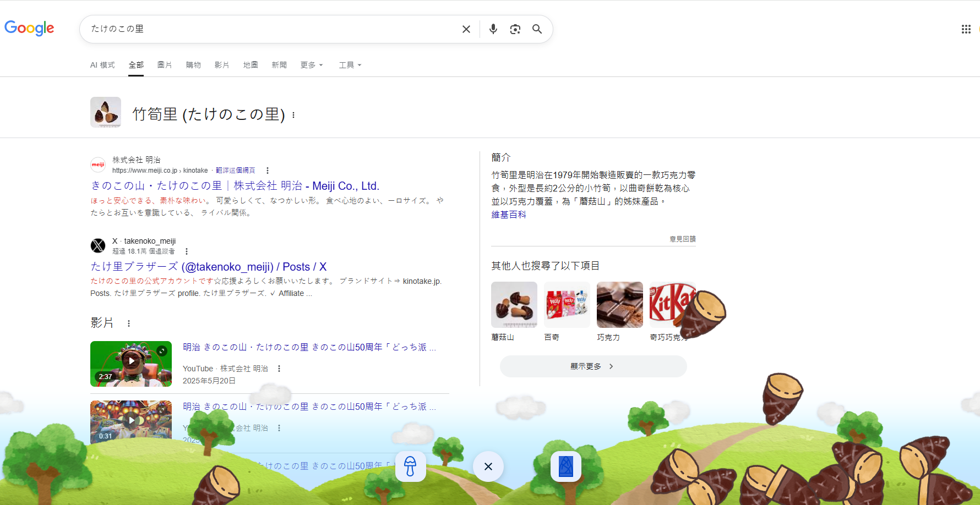This screenshot has height=505, width=980.
Task: Open the 更多 dropdown
Action: coord(311,64)
